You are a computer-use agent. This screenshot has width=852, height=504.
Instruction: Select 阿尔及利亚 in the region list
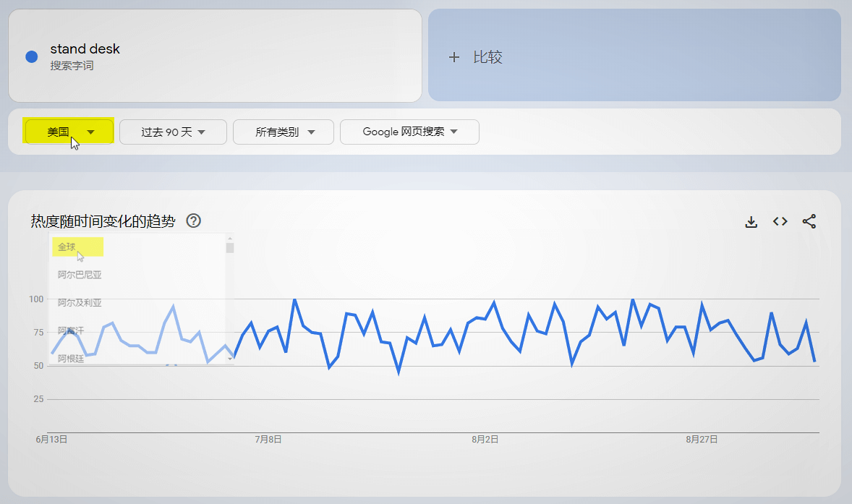80,302
